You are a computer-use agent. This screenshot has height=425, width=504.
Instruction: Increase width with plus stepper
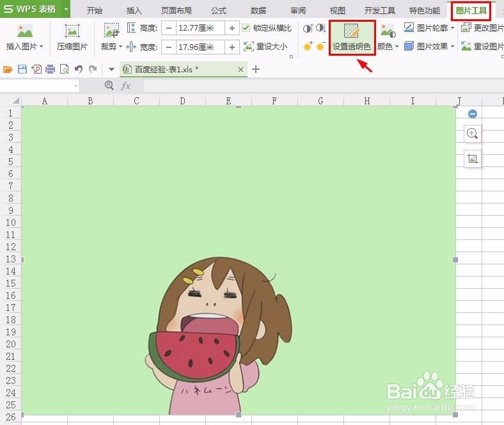click(x=232, y=47)
